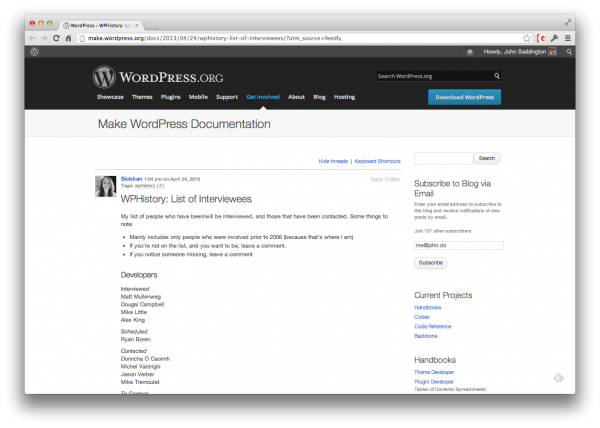Select the WordPress WPHistory browser tab
600x428 pixels.
pyautogui.click(x=99, y=25)
